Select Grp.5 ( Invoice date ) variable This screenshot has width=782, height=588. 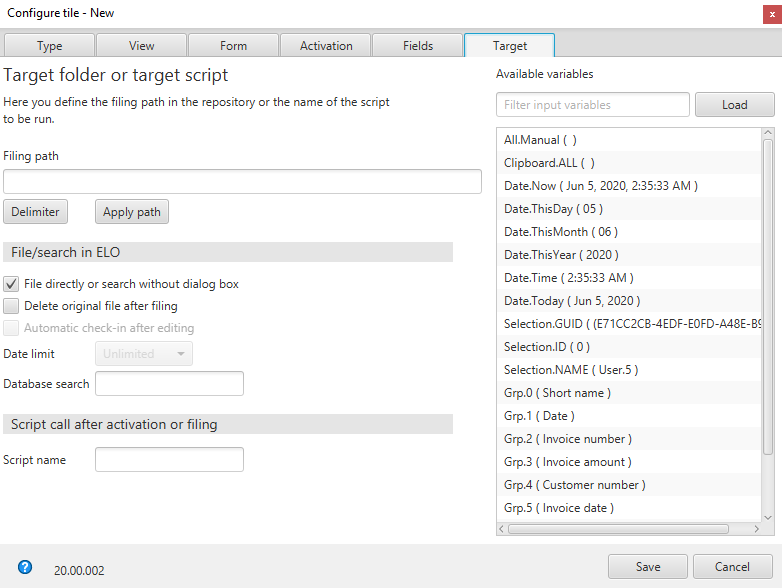tap(629, 507)
